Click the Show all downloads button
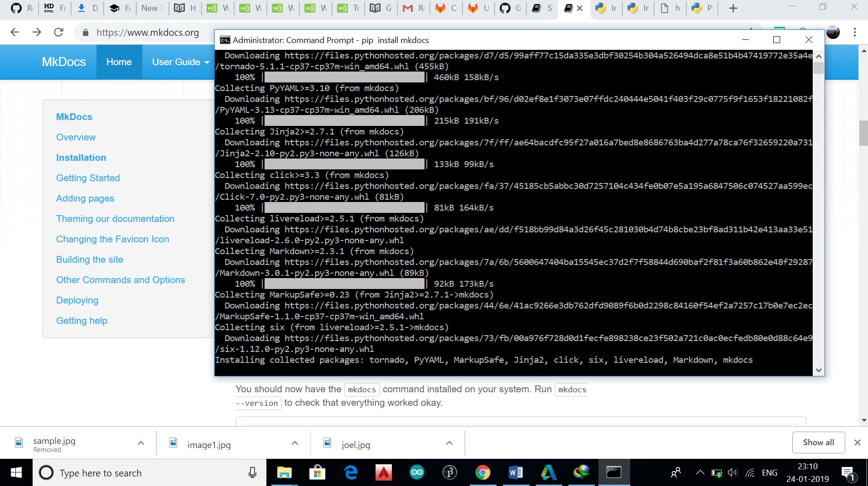868x486 pixels. click(x=818, y=443)
